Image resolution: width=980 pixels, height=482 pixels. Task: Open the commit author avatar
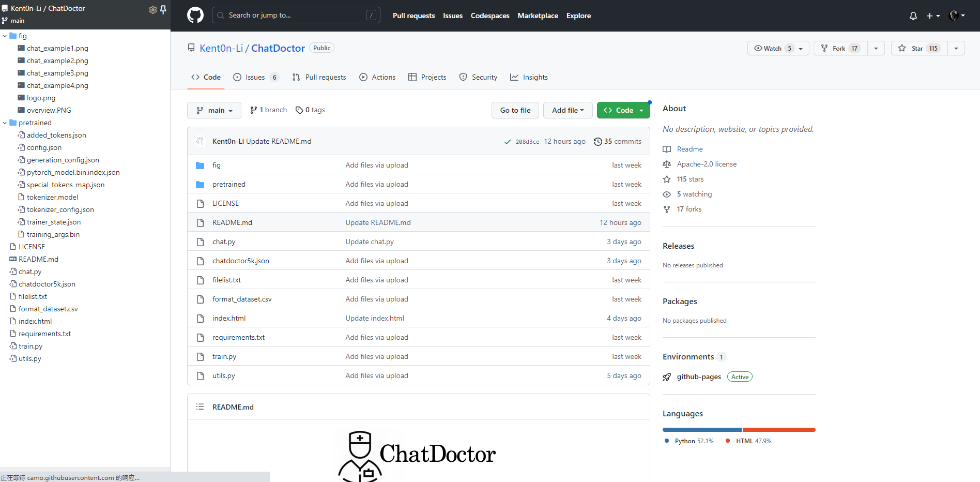tap(200, 141)
